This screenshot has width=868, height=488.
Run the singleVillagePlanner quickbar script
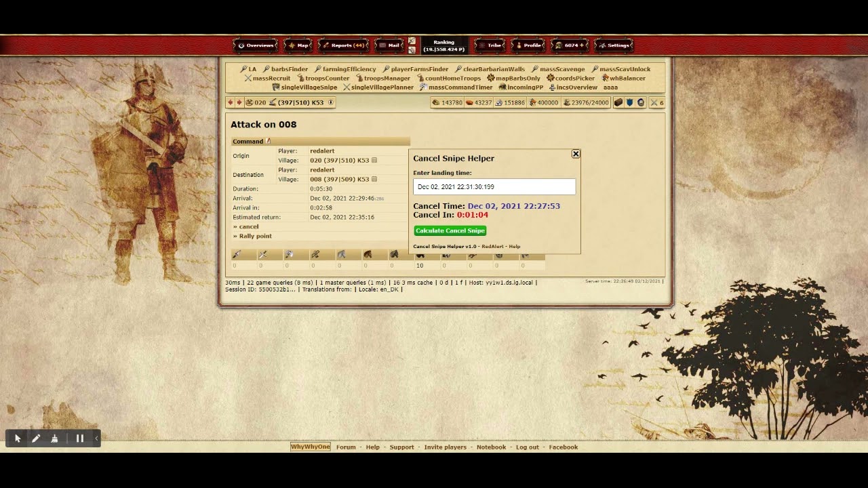point(378,87)
